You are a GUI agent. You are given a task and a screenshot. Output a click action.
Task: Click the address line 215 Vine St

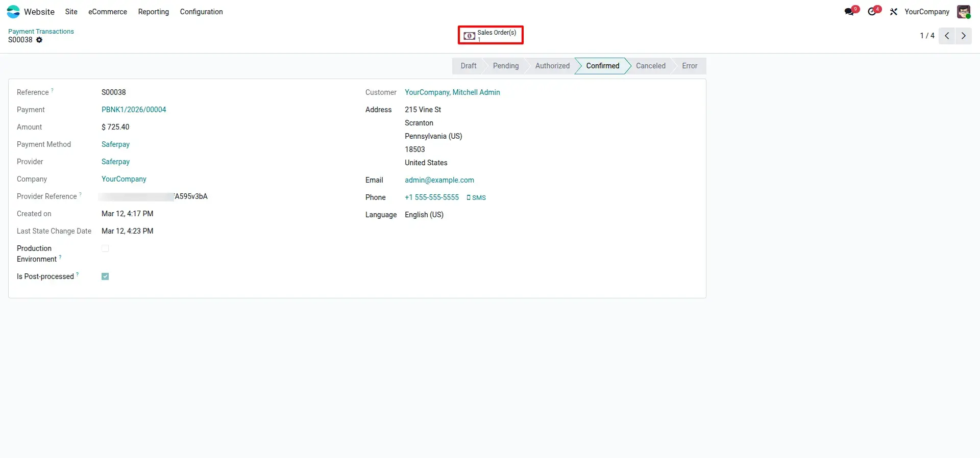click(x=423, y=110)
